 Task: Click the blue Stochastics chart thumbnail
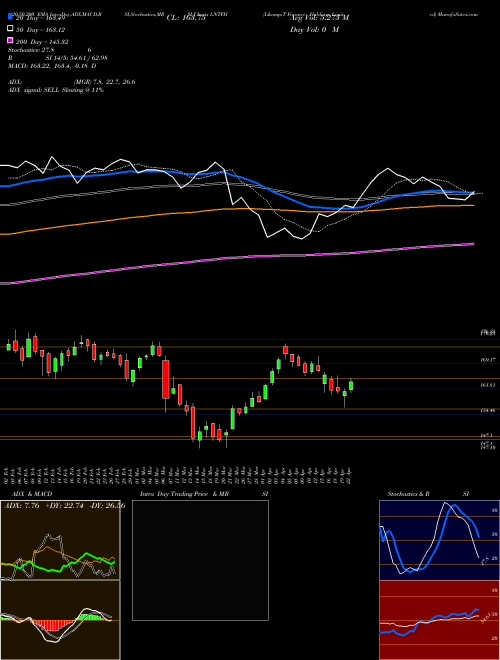(x=439, y=540)
